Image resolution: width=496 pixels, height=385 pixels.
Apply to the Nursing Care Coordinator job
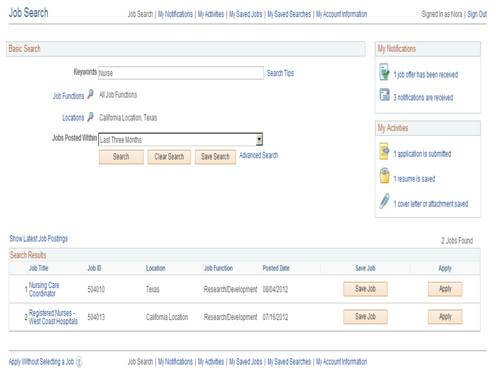pyautogui.click(x=445, y=289)
